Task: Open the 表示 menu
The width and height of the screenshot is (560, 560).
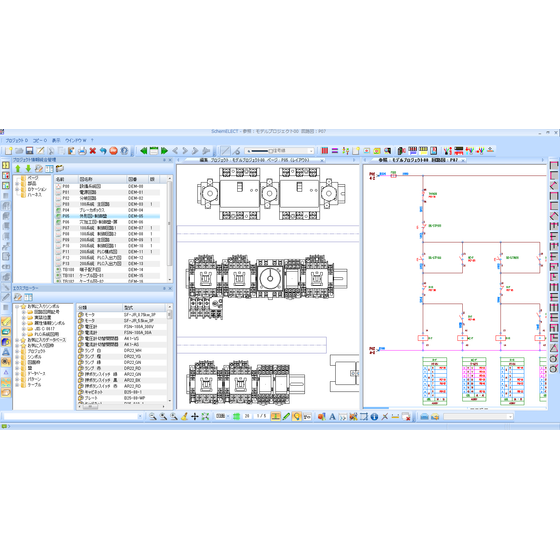Action: pyautogui.click(x=56, y=140)
